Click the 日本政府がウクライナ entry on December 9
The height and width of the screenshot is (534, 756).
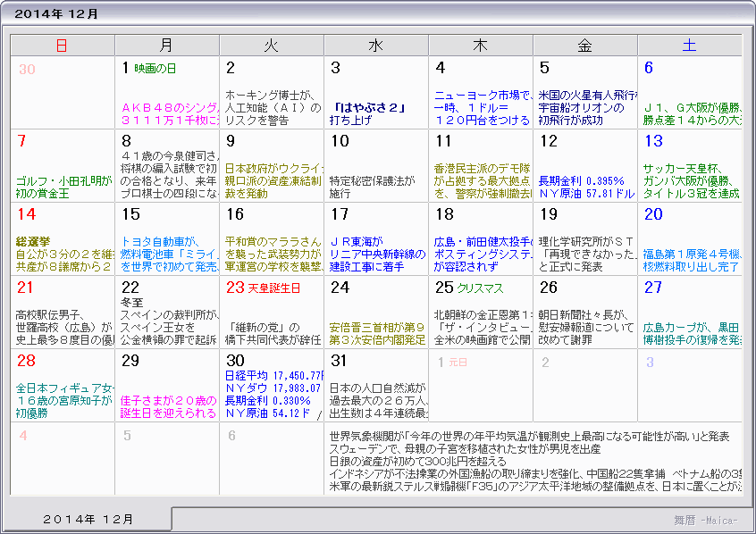pyautogui.click(x=273, y=180)
